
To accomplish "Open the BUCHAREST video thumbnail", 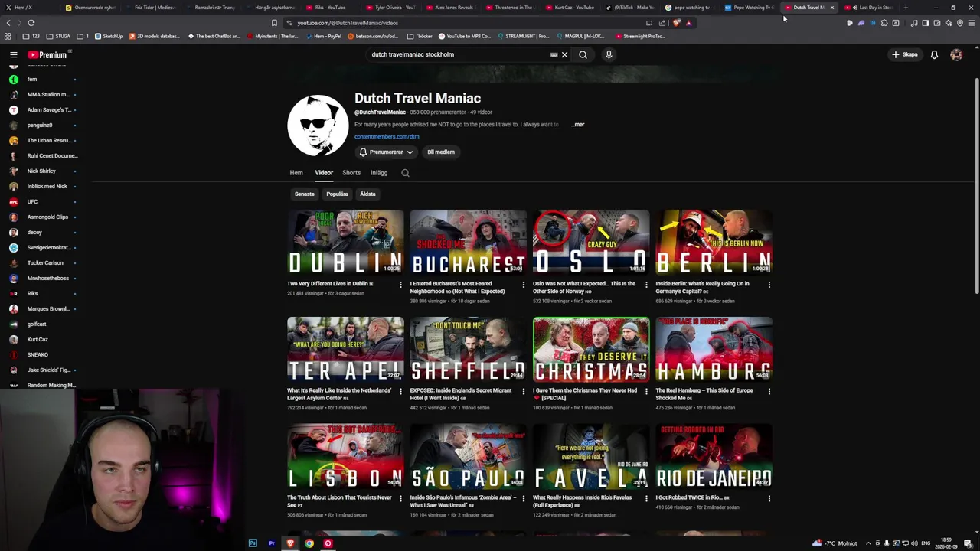I will [468, 242].
